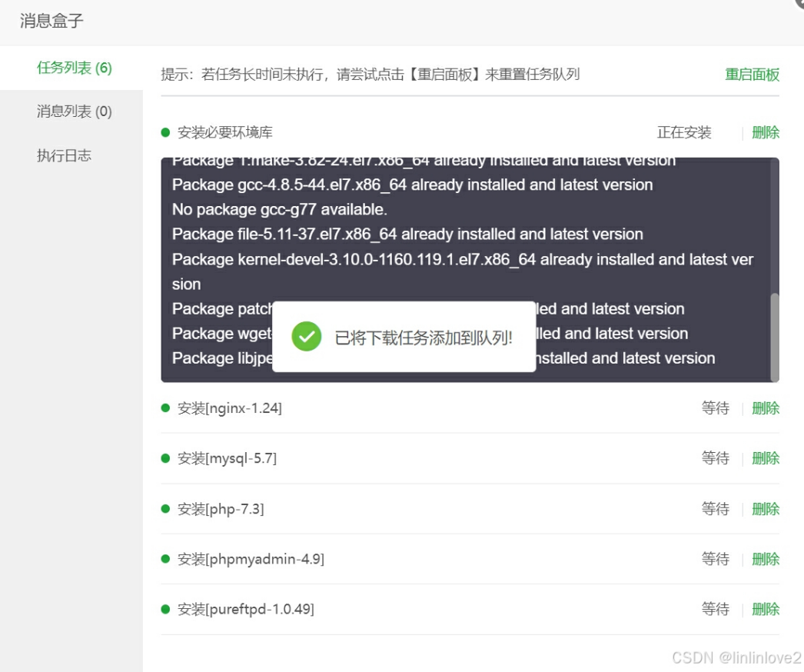
Task: Delete the 安装[phpmyadmin-4.9] task
Action: [x=766, y=559]
